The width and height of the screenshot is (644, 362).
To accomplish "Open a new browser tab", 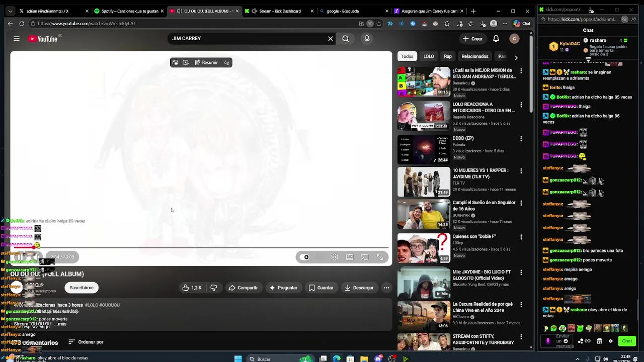I will point(473,11).
